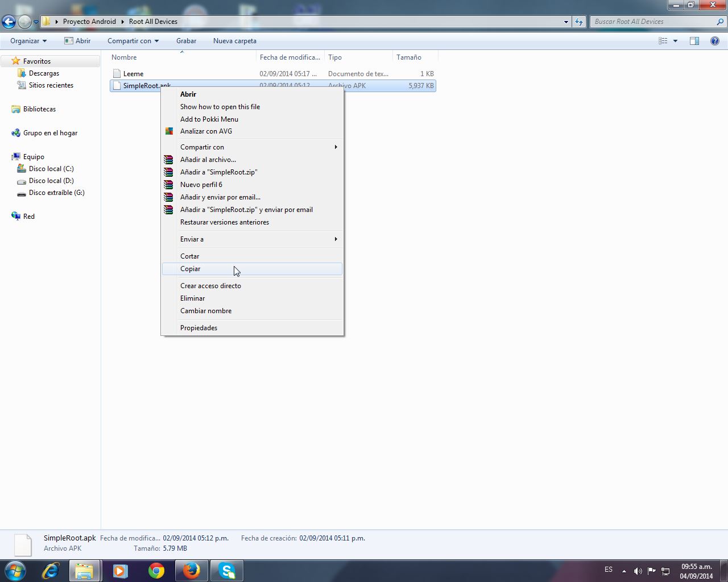The width and height of the screenshot is (728, 582).
Task: Open the Windows Start menu orb
Action: pyautogui.click(x=15, y=570)
